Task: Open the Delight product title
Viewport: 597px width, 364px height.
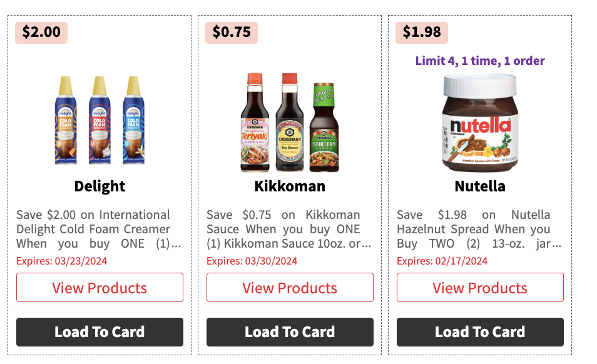Action: point(99,186)
